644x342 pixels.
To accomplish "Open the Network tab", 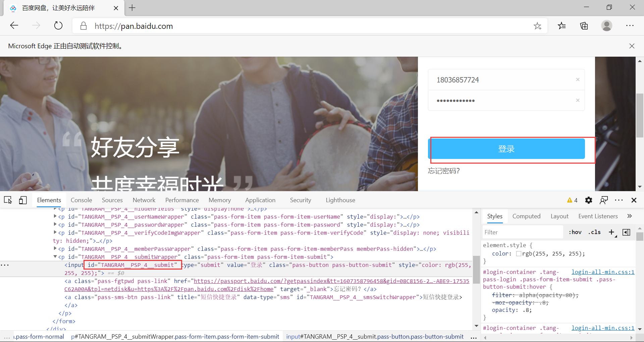I will [x=144, y=200].
